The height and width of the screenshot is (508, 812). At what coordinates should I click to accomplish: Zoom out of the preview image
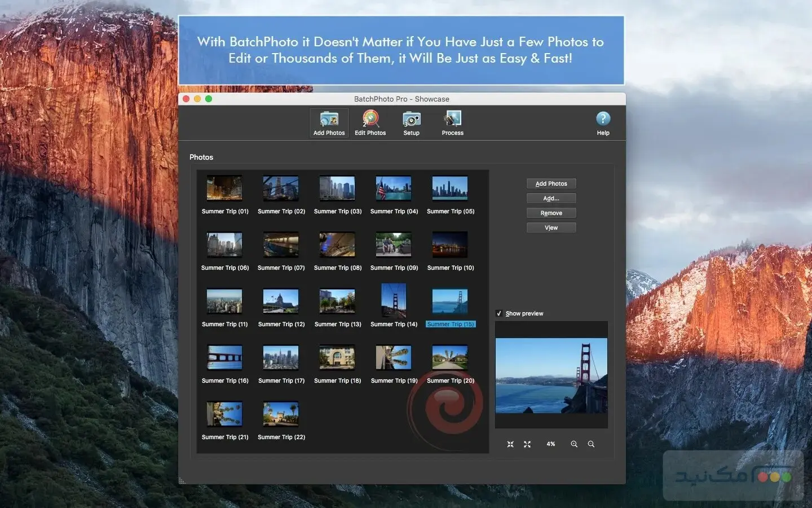coord(591,444)
